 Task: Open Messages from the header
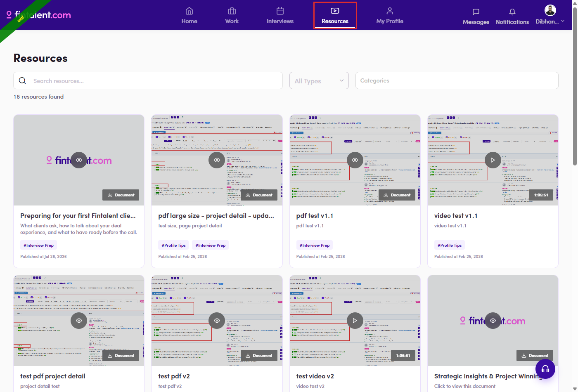point(476,17)
